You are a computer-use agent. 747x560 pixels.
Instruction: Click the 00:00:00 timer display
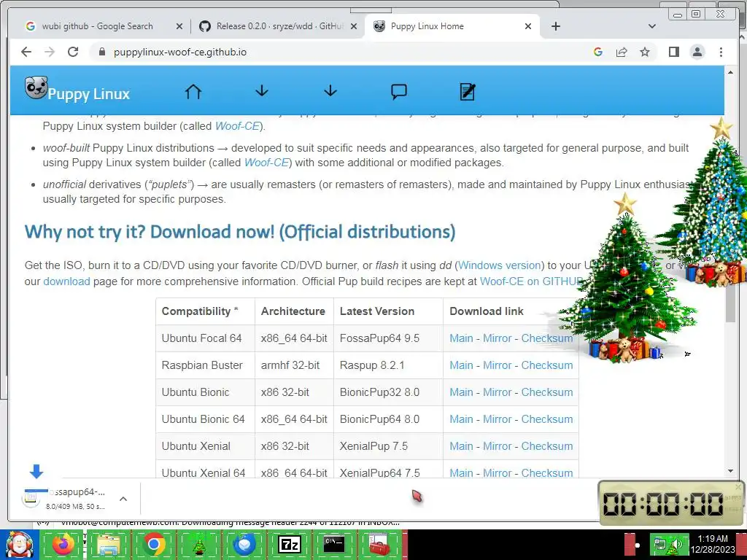tap(662, 504)
